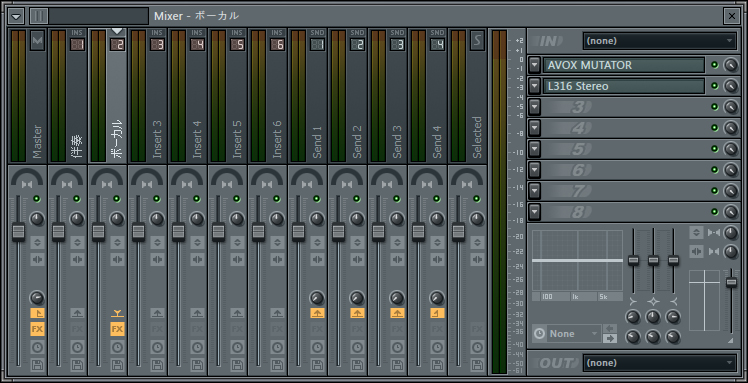Click the save state icon on Insert 6
748x383 pixels.
[x=278, y=365]
